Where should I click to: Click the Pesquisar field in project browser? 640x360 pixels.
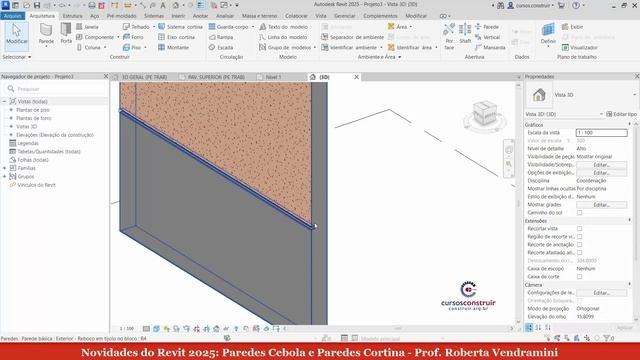click(x=55, y=89)
